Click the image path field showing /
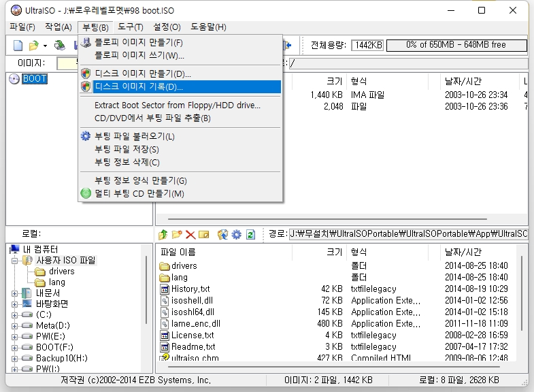This screenshot has height=392, width=534. 408,63
